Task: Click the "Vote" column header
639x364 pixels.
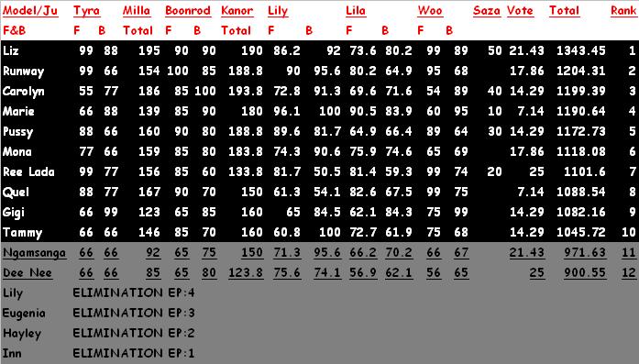Action: pos(520,11)
